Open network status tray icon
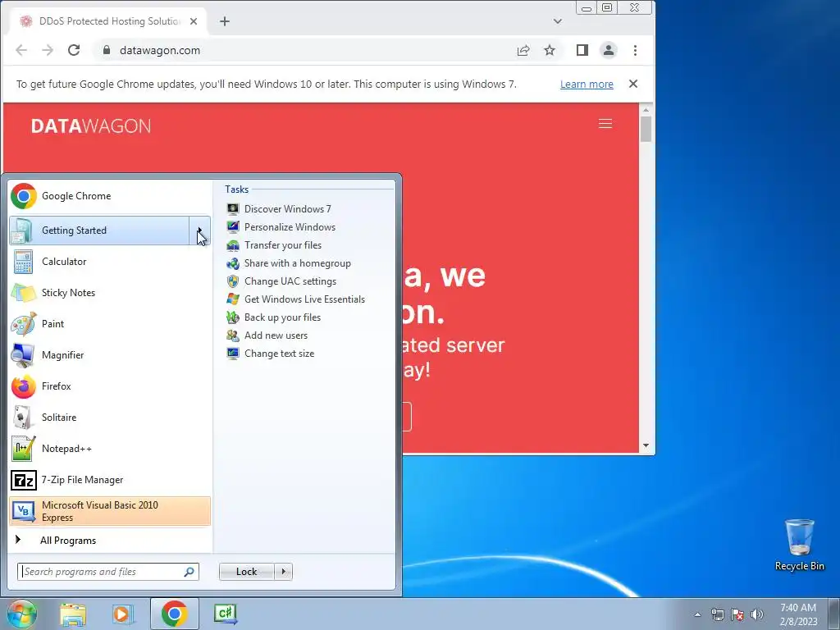The height and width of the screenshot is (630, 840). [x=717, y=614]
